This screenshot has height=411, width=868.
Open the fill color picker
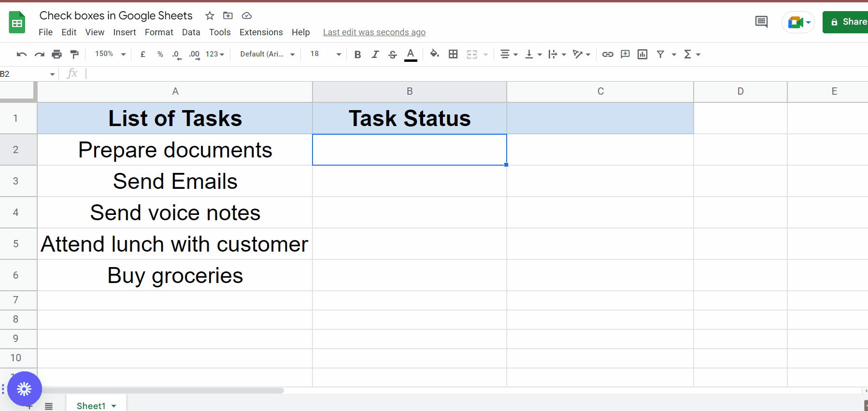point(435,54)
